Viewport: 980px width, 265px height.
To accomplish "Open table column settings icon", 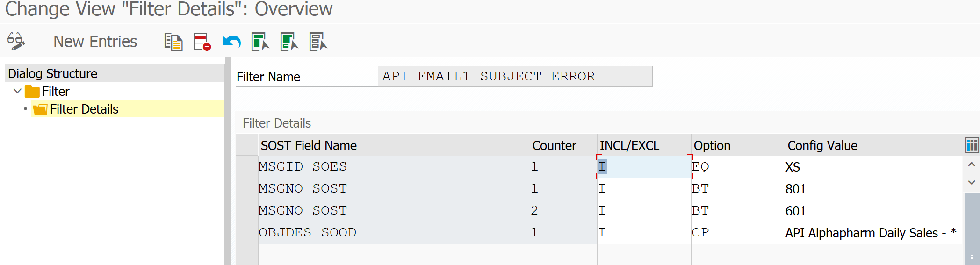I will [x=972, y=145].
